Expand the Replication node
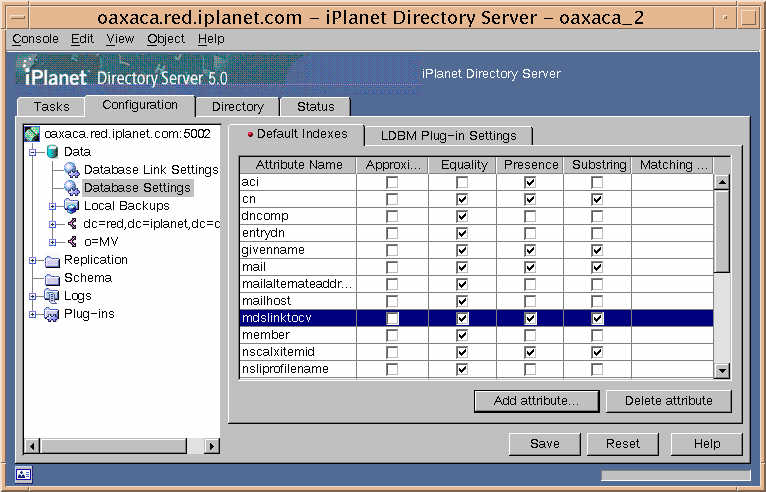This screenshot has height=492, width=766. 33,260
